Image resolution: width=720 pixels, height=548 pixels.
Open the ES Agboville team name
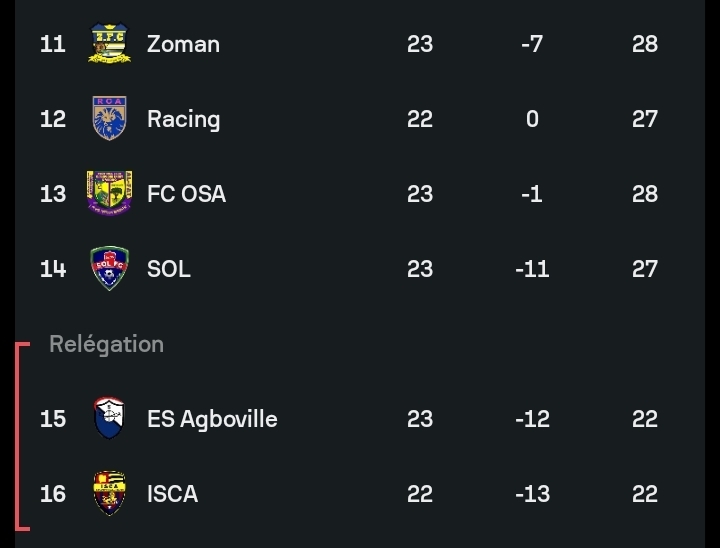212,418
